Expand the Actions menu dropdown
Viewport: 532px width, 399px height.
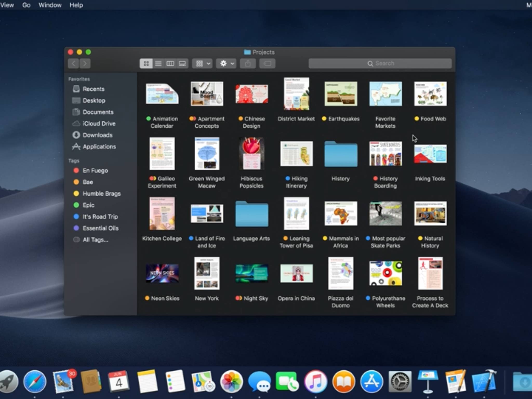click(229, 63)
